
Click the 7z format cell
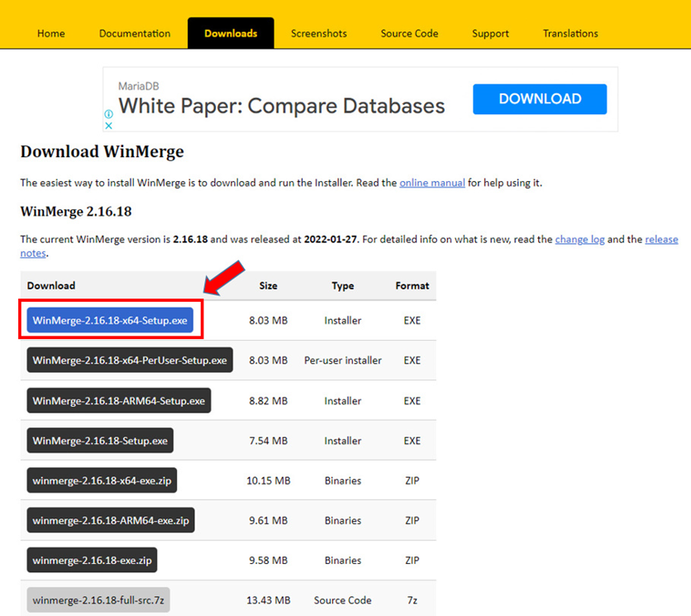(412, 600)
